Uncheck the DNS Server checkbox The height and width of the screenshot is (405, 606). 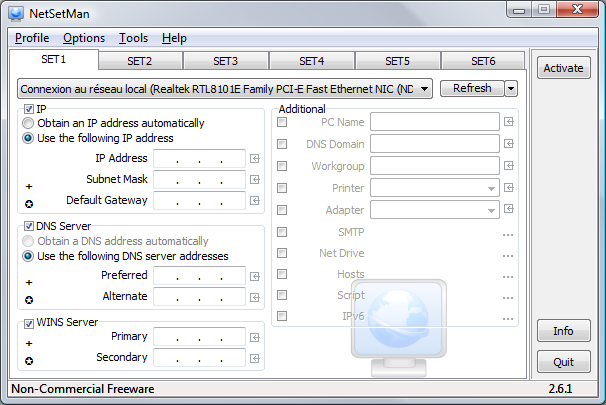pos(29,226)
